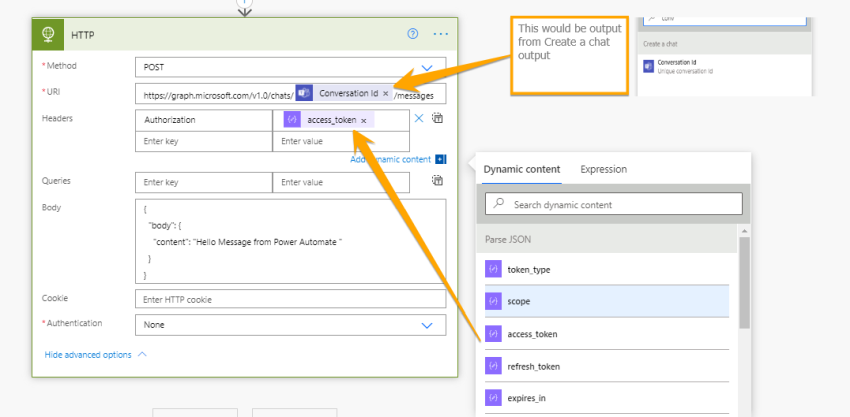This screenshot has height=417, width=850.
Task: Click the HTTP action title
Action: coord(83,35)
